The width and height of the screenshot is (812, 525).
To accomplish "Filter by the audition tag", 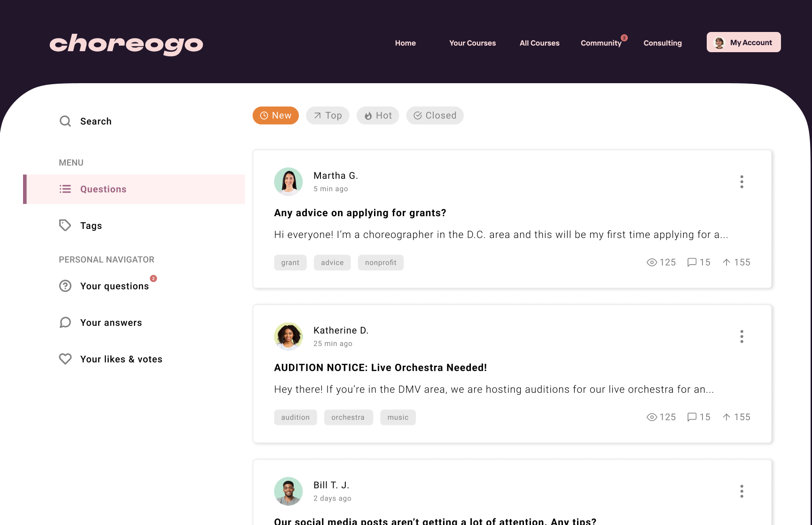I will tap(296, 417).
